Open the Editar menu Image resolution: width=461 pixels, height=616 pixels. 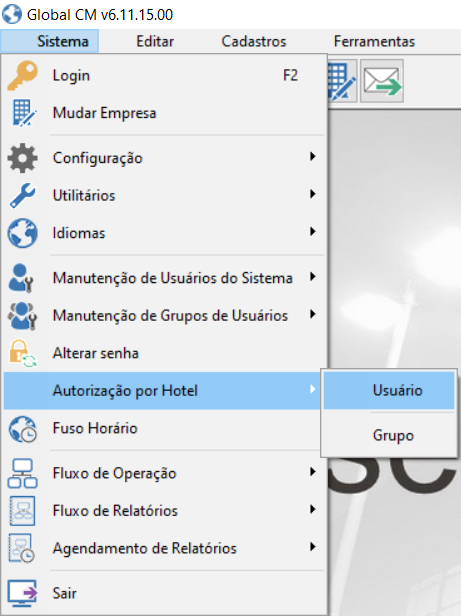(x=155, y=41)
